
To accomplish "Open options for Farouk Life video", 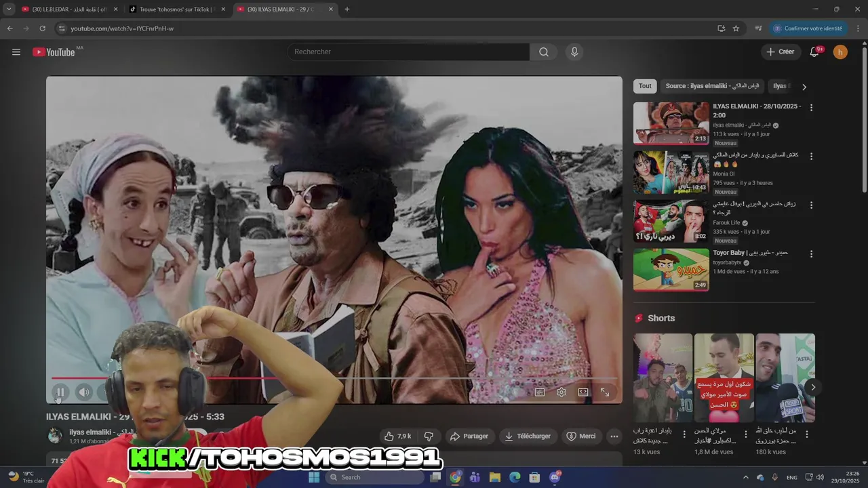I will coord(811,205).
